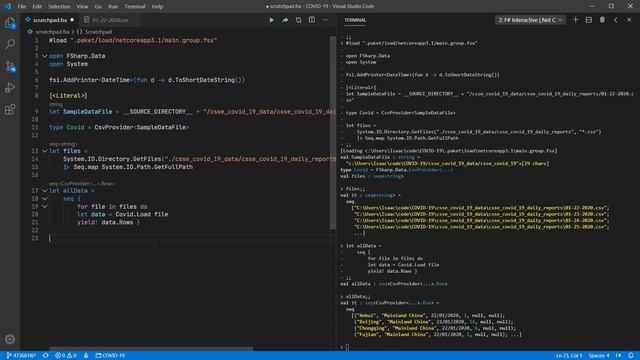Click the git branch indicator in status bar

coord(21,356)
